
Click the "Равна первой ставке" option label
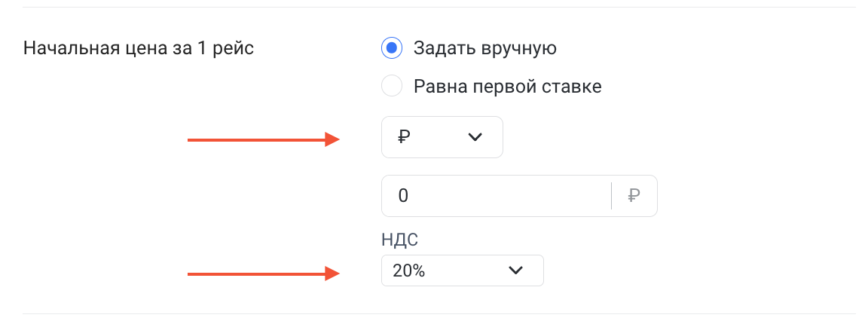(507, 87)
